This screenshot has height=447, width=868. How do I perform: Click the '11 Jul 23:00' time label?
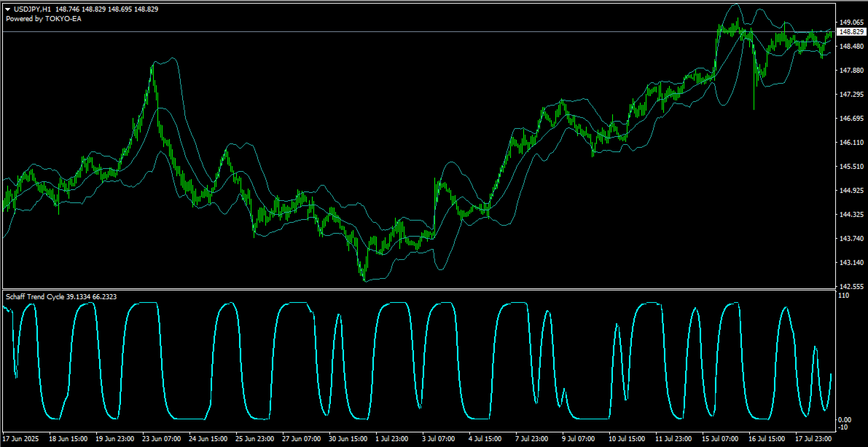pos(673,439)
